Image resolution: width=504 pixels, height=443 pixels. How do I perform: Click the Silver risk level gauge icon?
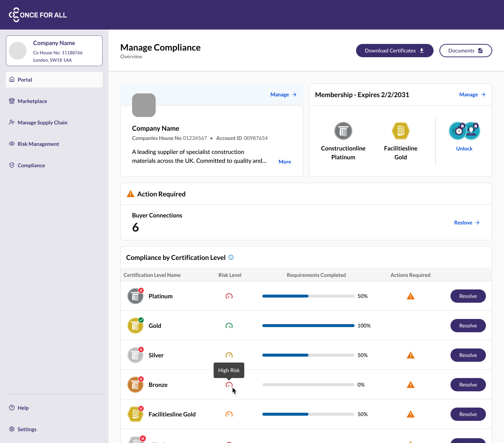(x=229, y=355)
